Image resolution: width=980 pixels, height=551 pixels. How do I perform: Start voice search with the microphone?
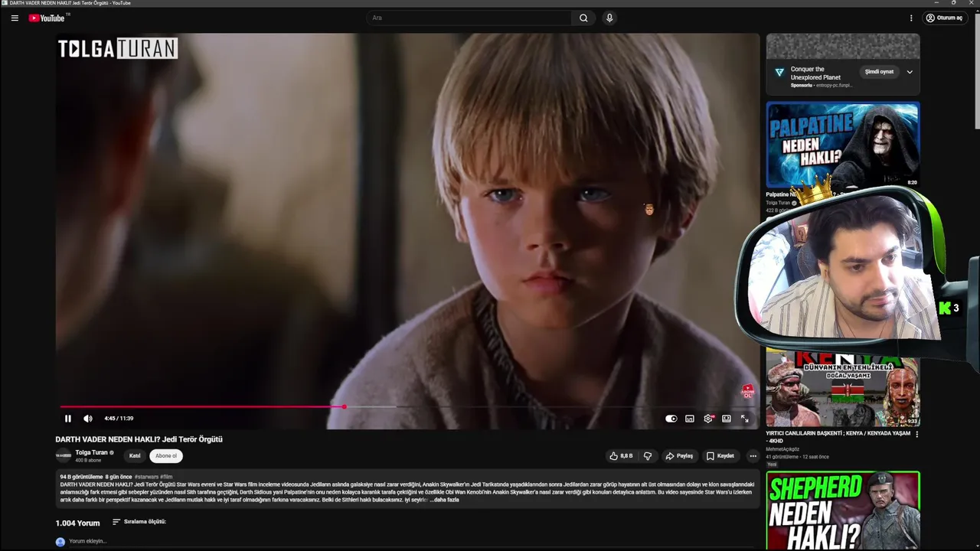(609, 18)
